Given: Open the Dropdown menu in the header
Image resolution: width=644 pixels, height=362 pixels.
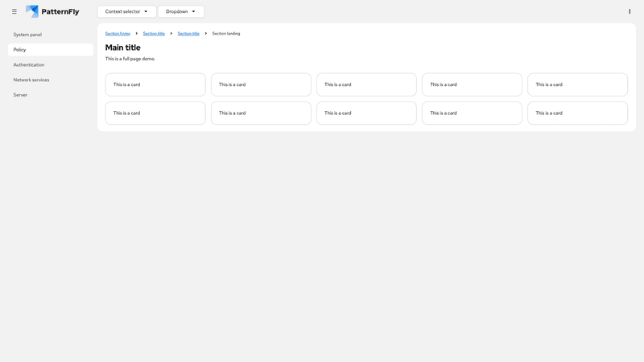Looking at the screenshot, I should click(180, 11).
